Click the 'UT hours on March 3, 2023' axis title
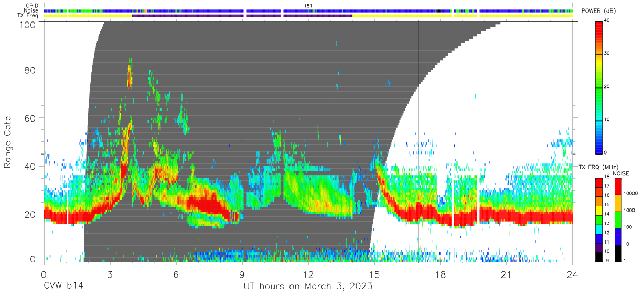The width and height of the screenshot is (644, 297). (308, 287)
